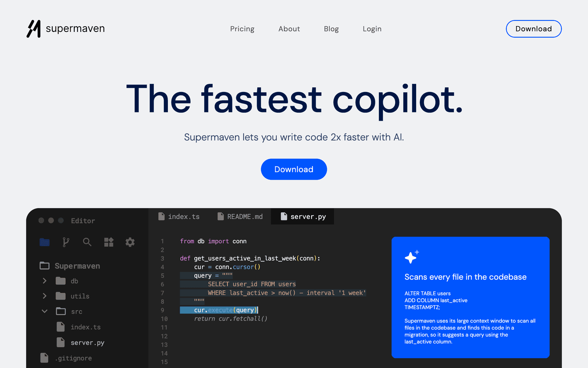The image size is (588, 368).
Task: Switch to the index.ts tab
Action: (x=179, y=217)
